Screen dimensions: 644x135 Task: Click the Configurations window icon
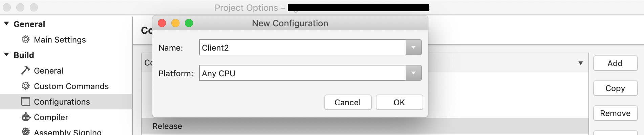tap(25, 101)
